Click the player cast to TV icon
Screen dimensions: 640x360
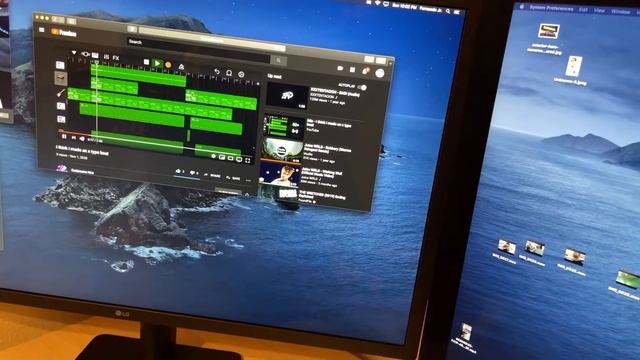[x=239, y=159]
